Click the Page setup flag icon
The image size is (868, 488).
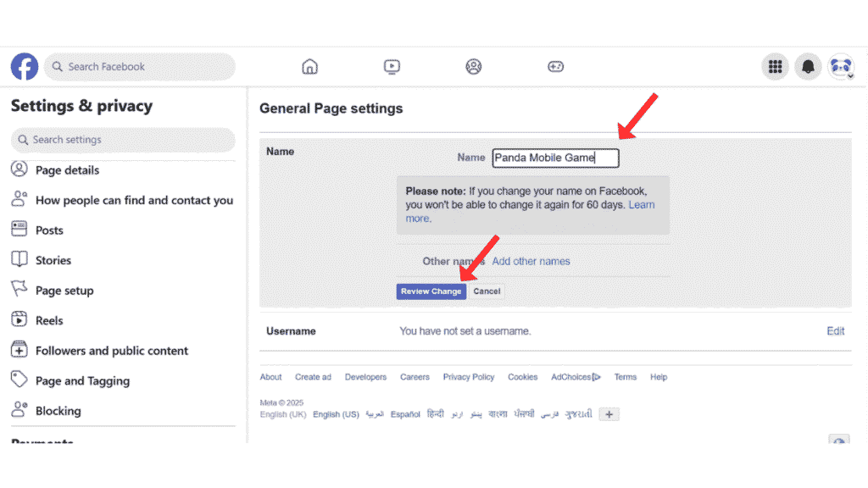tap(19, 289)
